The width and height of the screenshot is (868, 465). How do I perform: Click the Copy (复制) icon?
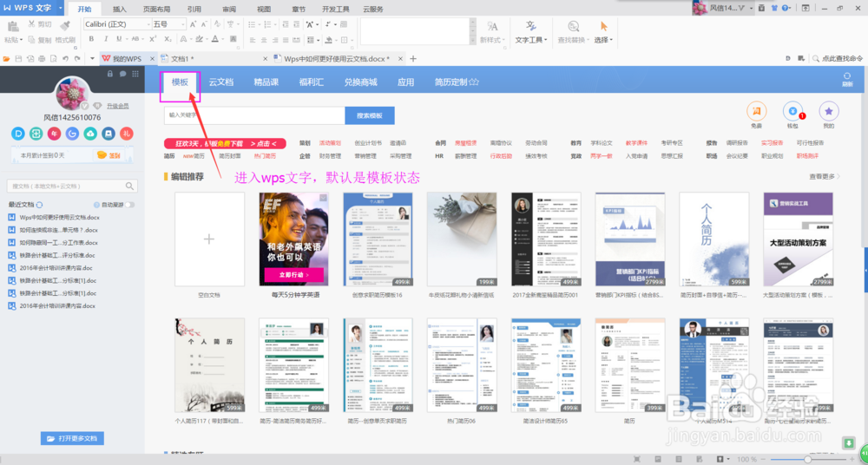[x=31, y=40]
